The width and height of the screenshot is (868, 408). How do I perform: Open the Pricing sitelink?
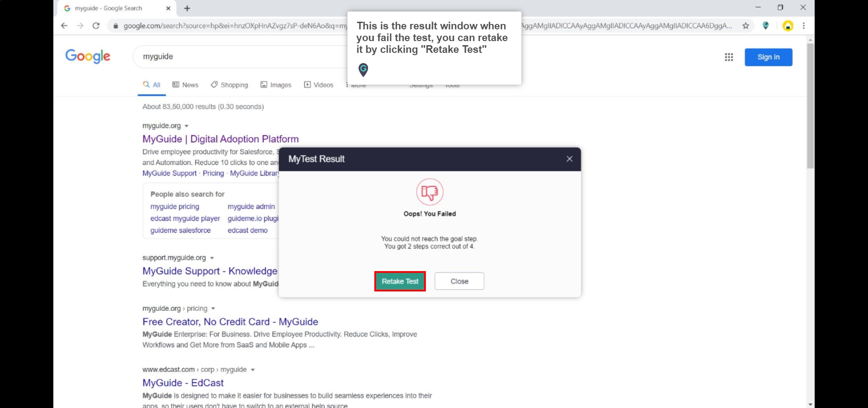(x=213, y=173)
